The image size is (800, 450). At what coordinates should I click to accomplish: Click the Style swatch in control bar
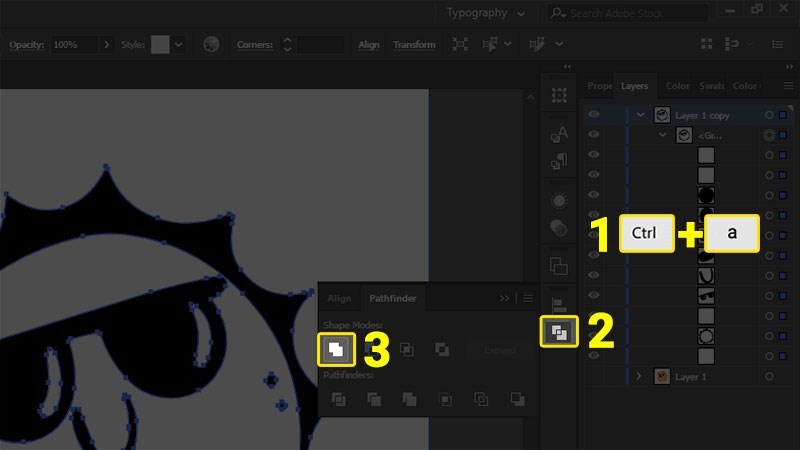[160, 45]
